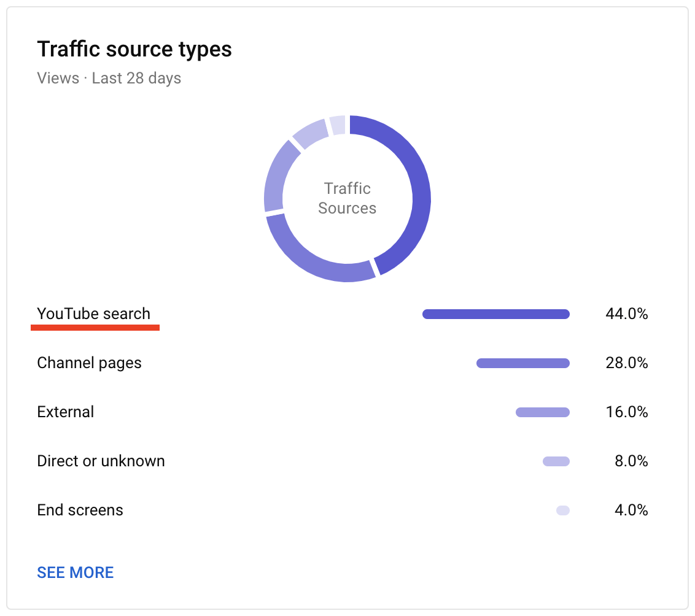
Task: Click the Channel pages label
Action: [x=89, y=363]
